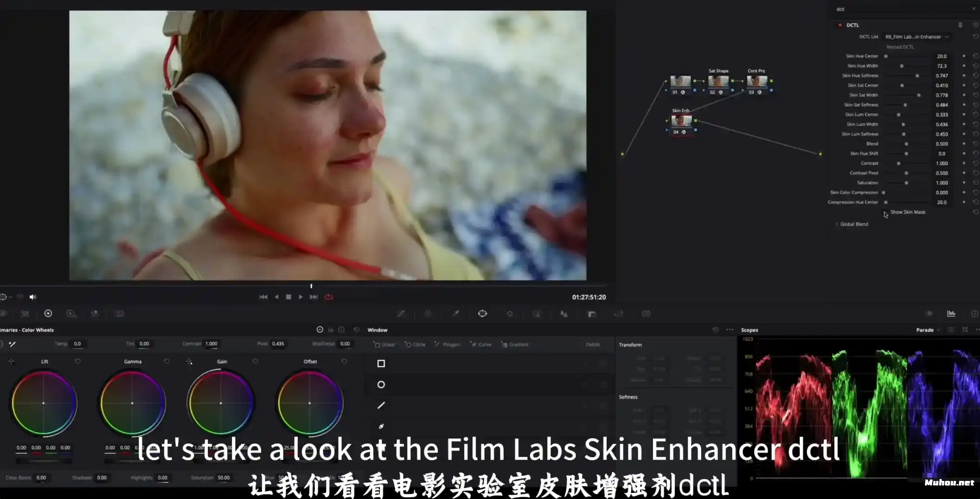Click the Skin Hue Softness slider handle
The height and width of the screenshot is (499, 980).
point(917,76)
